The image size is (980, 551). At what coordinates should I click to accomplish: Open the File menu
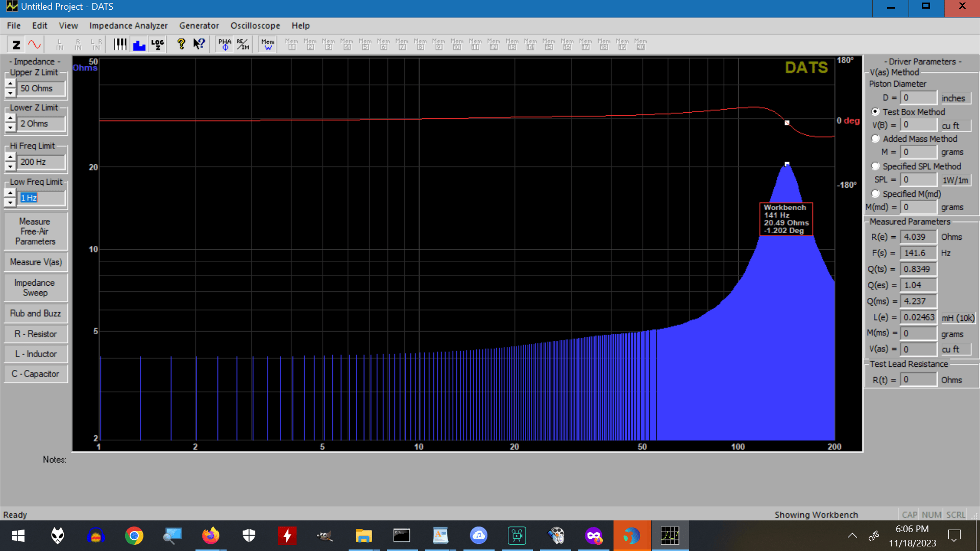click(14, 26)
